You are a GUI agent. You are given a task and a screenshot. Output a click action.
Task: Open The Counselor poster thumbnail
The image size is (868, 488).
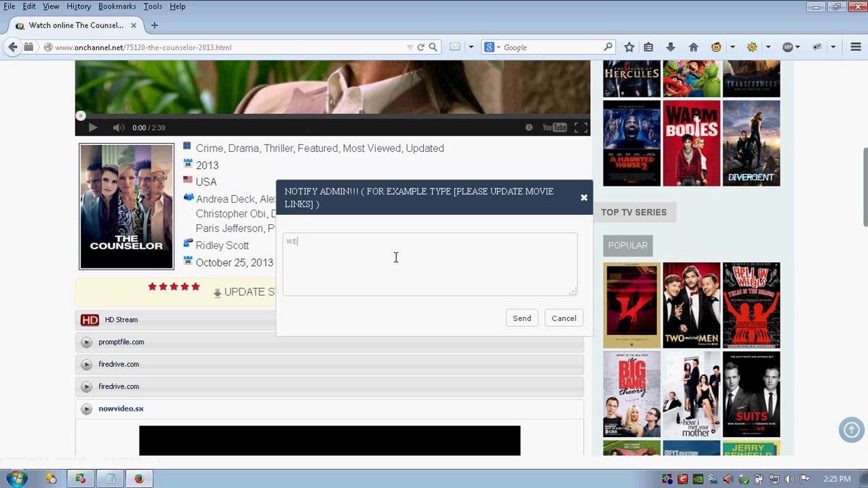[126, 207]
